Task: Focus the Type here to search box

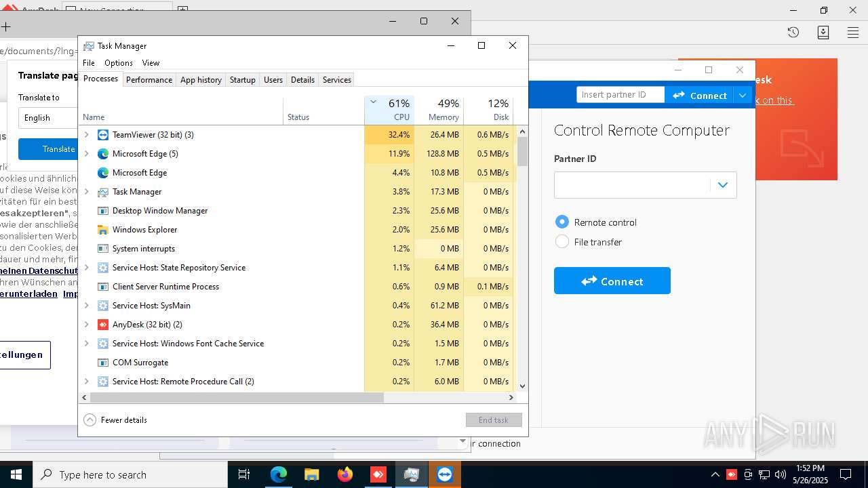Action: (x=130, y=474)
